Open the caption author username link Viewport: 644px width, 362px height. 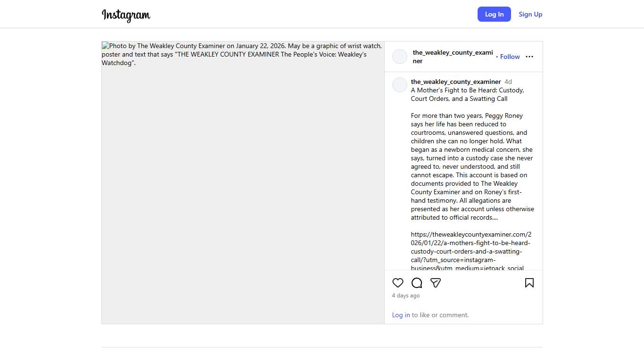pos(455,82)
